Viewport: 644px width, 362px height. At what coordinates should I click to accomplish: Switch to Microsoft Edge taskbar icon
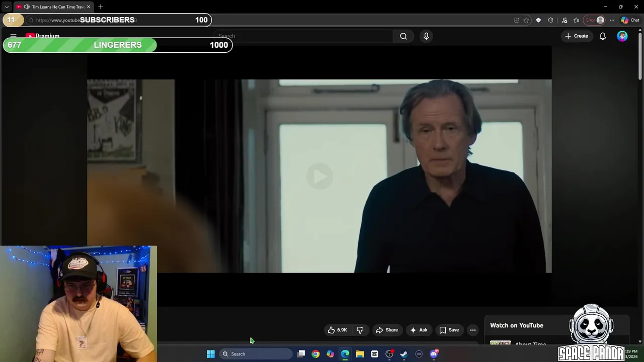tap(345, 354)
